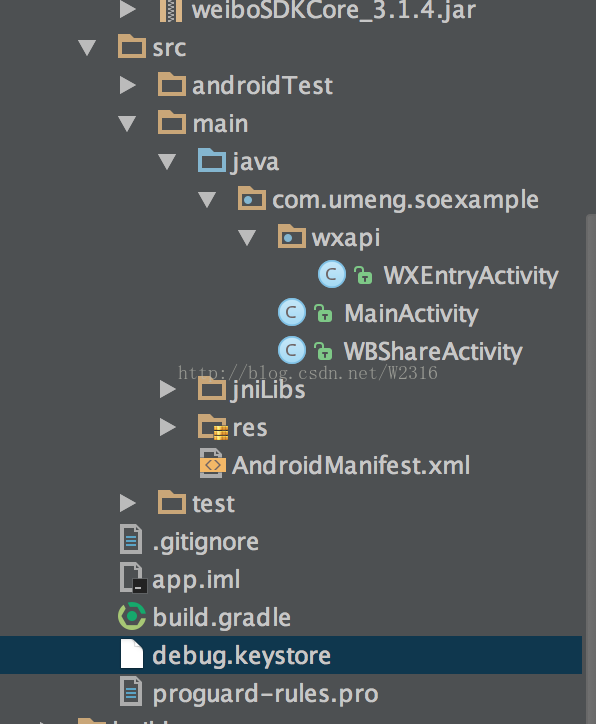The width and height of the screenshot is (596, 724).
Task: Click the androidTest folder icon
Action: [172, 84]
